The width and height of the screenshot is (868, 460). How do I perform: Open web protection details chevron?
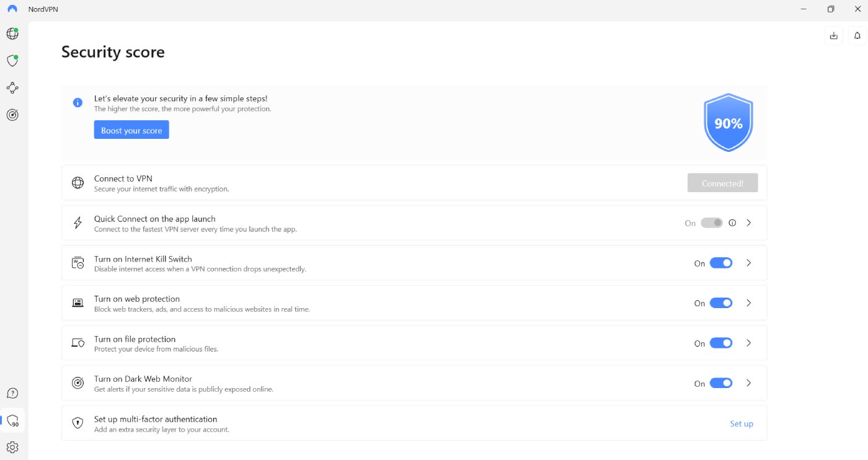tap(749, 303)
